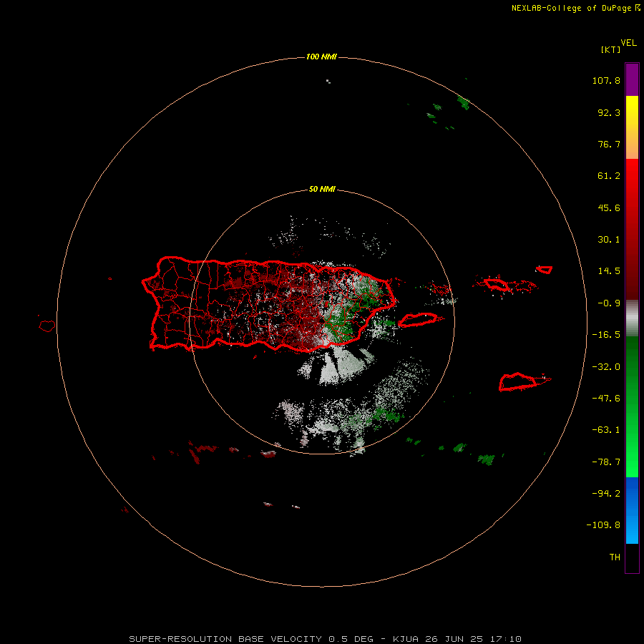644x644 pixels.
Task: Select the 14.5 legend value
Action: click(609, 271)
